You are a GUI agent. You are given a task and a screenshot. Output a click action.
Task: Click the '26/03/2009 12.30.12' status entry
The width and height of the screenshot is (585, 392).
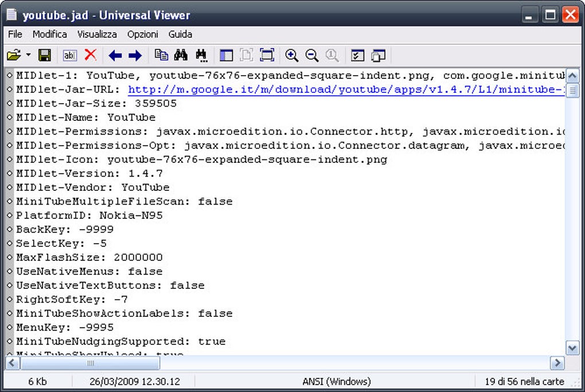pos(135,382)
